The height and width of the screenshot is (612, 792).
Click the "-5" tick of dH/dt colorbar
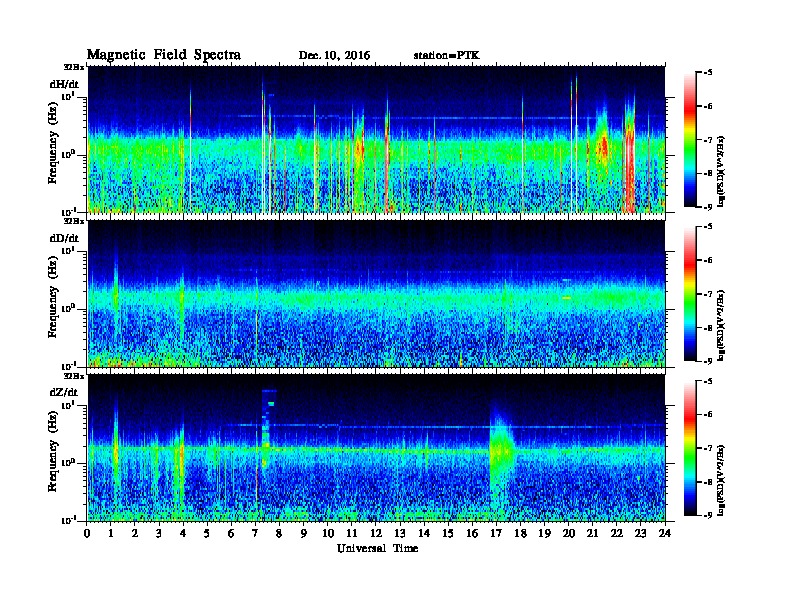click(x=708, y=72)
